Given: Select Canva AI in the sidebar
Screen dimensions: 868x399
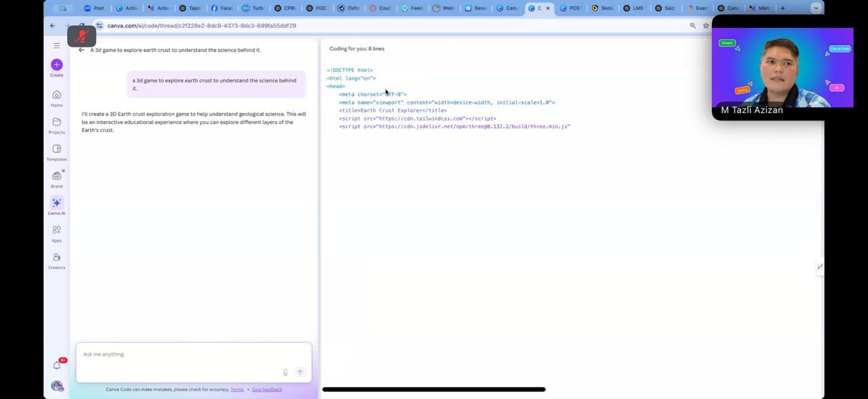Looking at the screenshot, I should tap(56, 207).
